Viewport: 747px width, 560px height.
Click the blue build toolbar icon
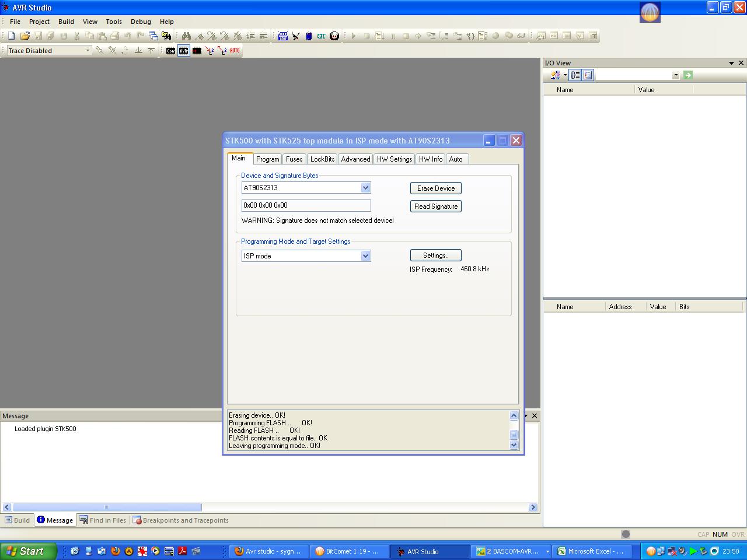pos(283,36)
